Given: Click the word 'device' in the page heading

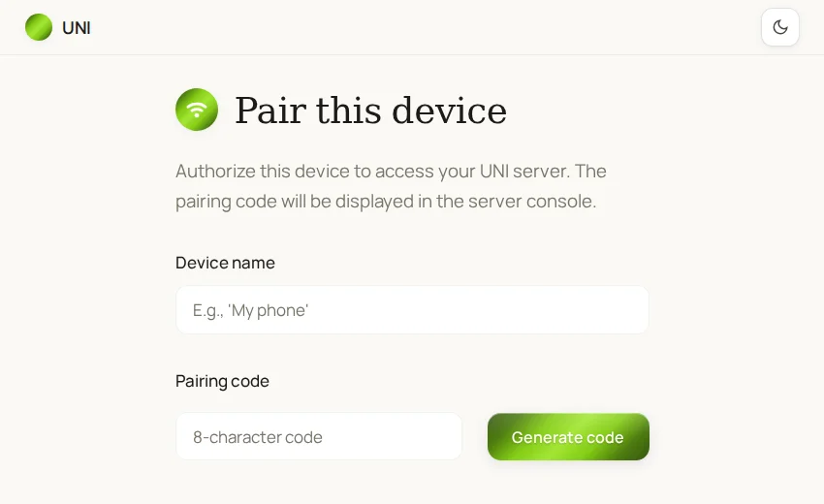Looking at the screenshot, I should click(449, 110).
